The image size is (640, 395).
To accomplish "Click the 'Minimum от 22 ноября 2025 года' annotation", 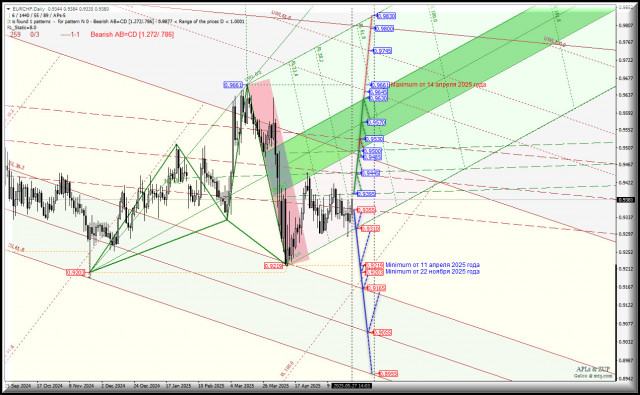I will tap(432, 272).
